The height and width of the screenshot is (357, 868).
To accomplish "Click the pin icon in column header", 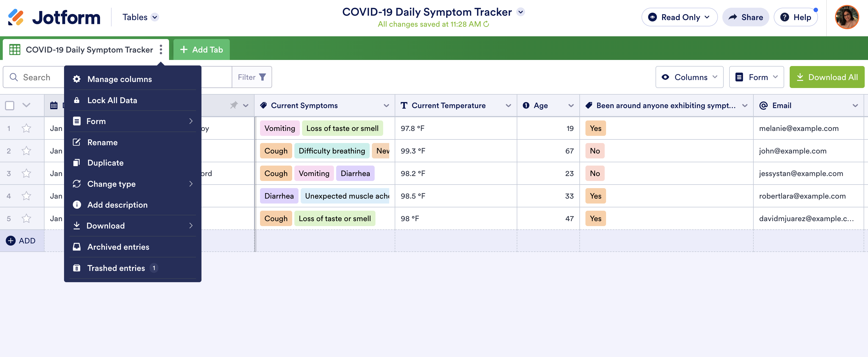I will tap(234, 106).
